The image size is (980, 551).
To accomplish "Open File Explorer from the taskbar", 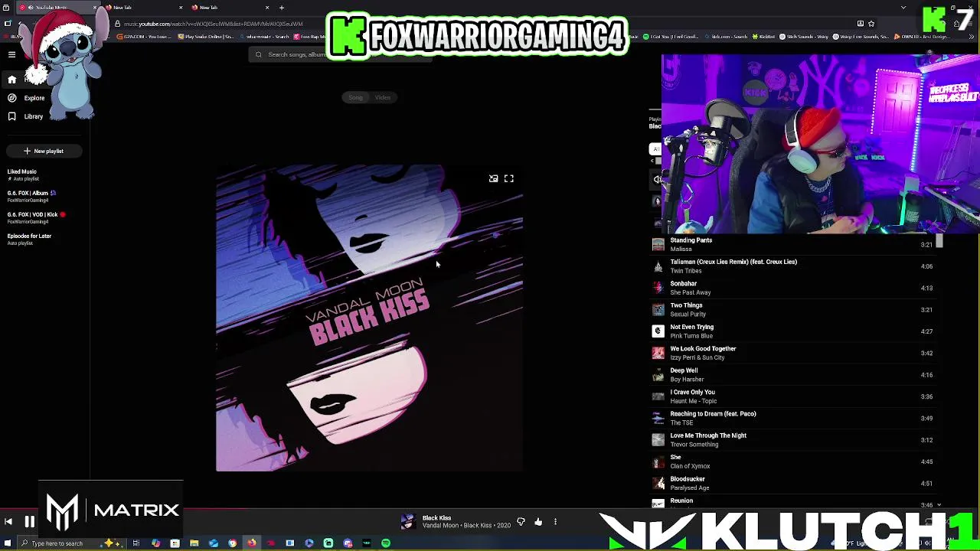I will tap(194, 543).
